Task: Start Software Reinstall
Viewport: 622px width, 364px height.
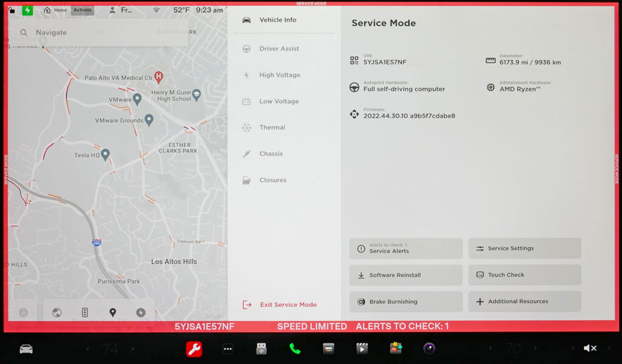Action: [x=406, y=275]
